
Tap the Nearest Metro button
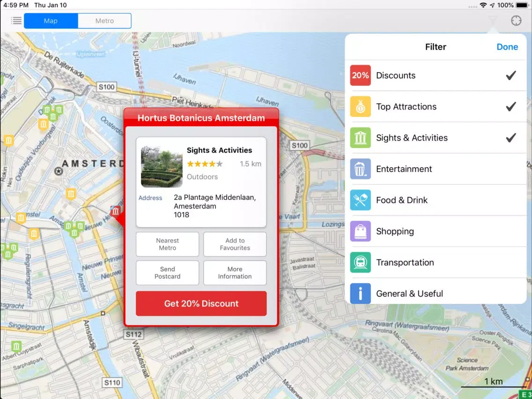(x=167, y=244)
